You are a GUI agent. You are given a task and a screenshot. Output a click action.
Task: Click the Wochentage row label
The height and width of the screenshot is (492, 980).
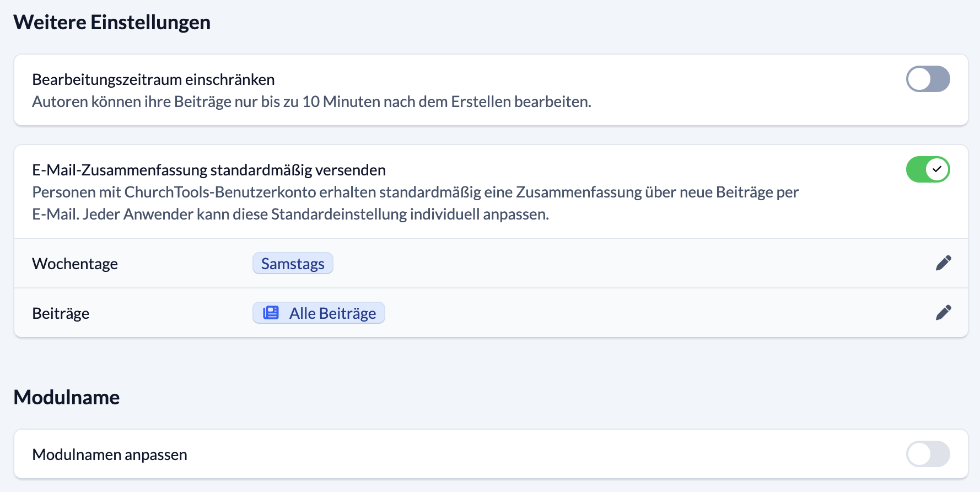tap(75, 264)
